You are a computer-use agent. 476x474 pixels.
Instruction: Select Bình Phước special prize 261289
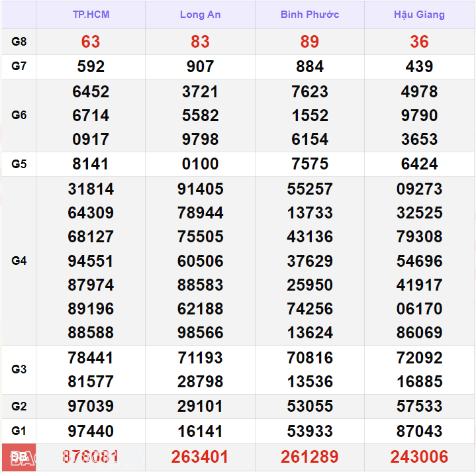309,457
